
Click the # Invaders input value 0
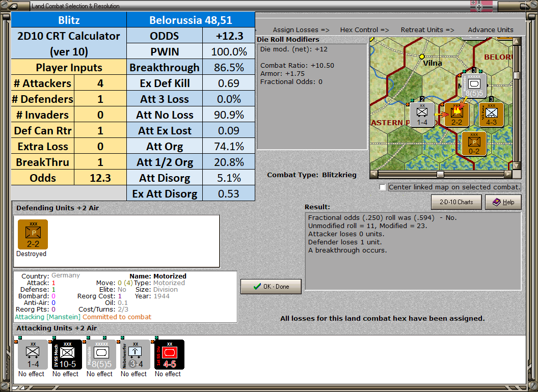100,115
